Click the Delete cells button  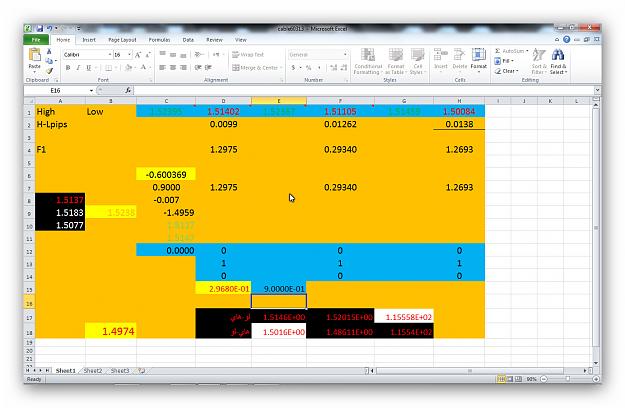[x=460, y=59]
